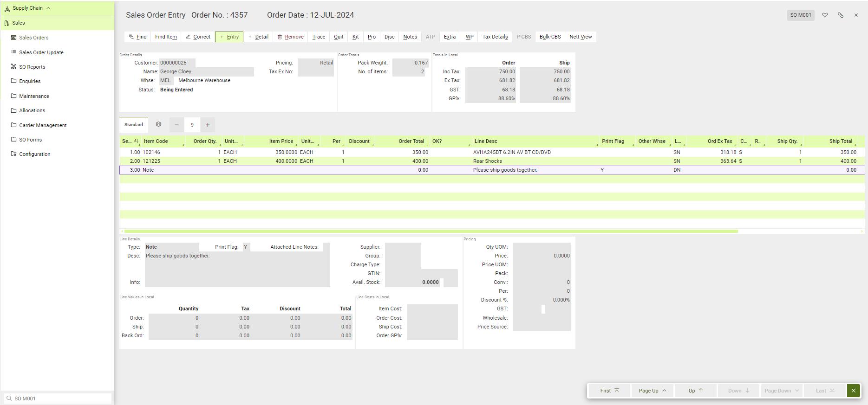Click the Entry toolbar button
The image size is (868, 405).
tap(229, 37)
